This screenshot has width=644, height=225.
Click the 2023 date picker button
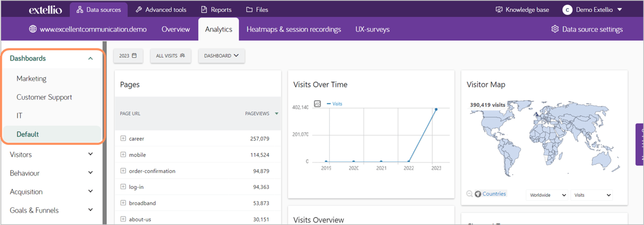point(128,56)
